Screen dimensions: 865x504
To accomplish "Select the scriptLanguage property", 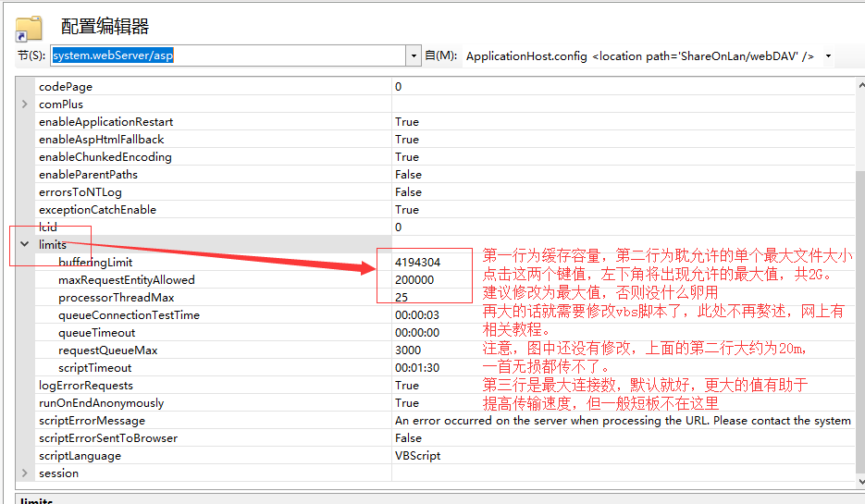I will (80, 456).
